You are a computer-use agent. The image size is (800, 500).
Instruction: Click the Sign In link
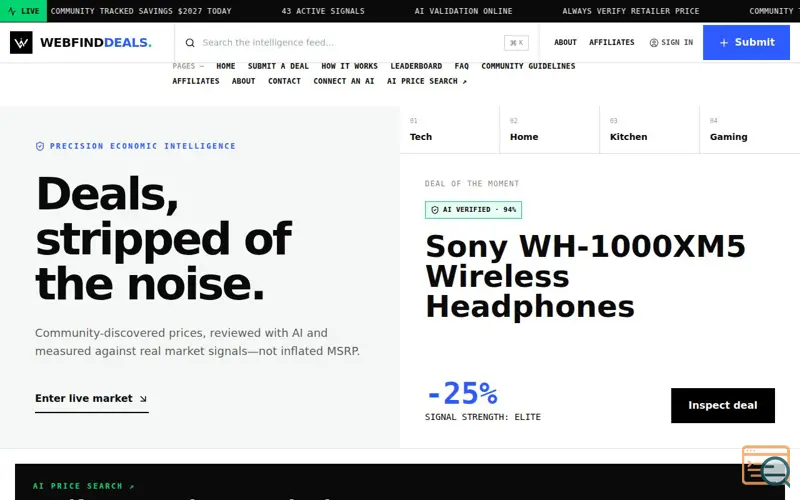pos(671,42)
